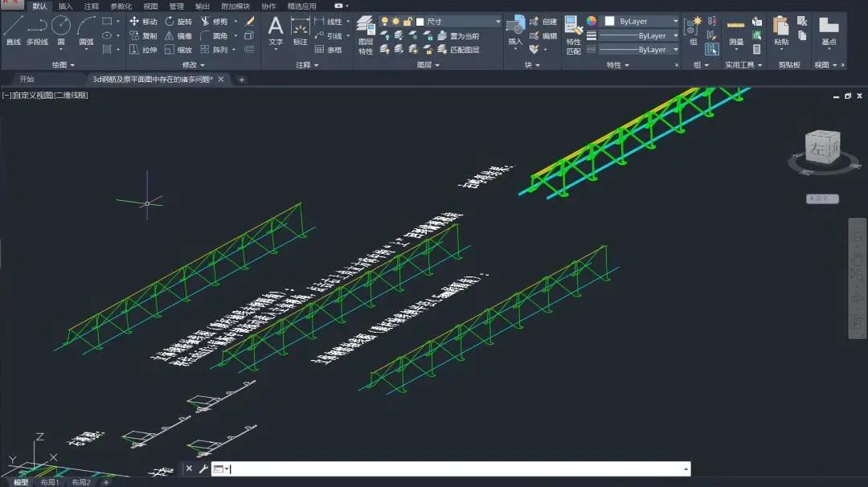
Task: Click the 旋转 (Rotate) tool icon
Action: coord(178,22)
